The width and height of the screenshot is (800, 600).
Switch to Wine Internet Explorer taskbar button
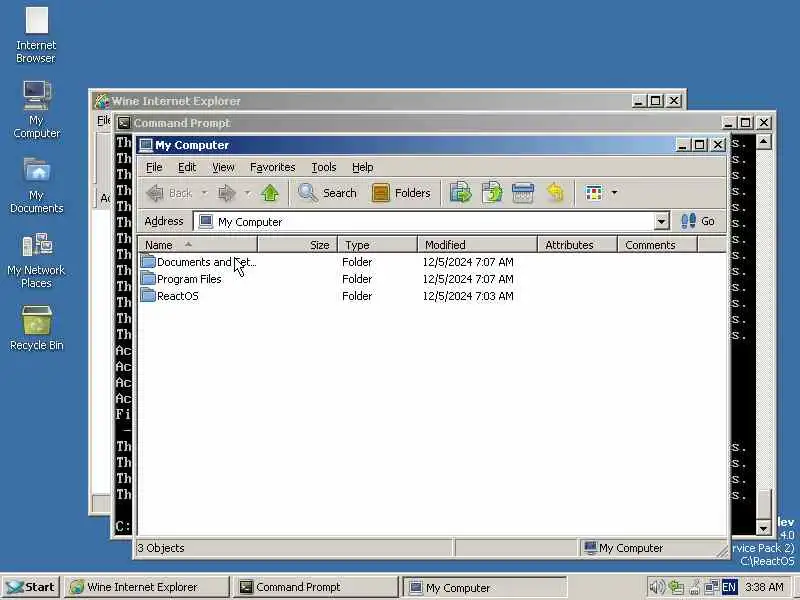147,587
